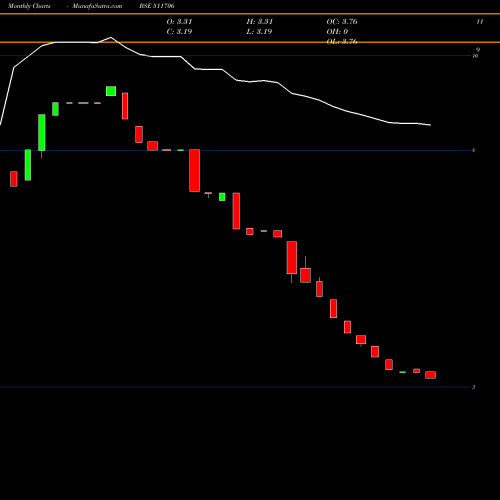Select the low value "L: 3.19"
500x500 pixels.
coord(259,32)
